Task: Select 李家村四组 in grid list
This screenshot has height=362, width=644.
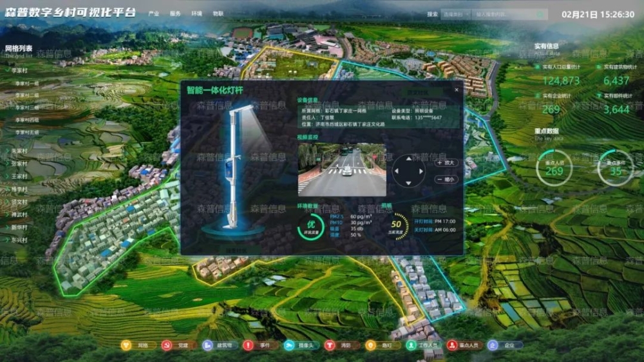Action: (27, 120)
